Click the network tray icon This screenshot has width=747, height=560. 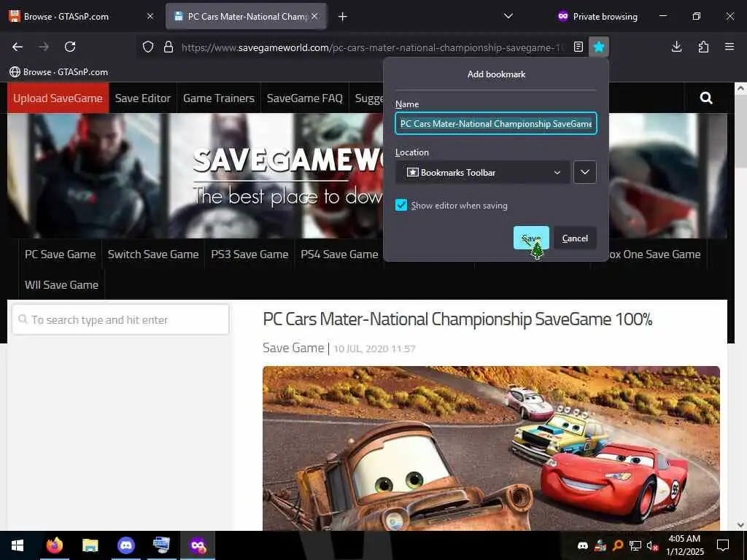coord(635,545)
